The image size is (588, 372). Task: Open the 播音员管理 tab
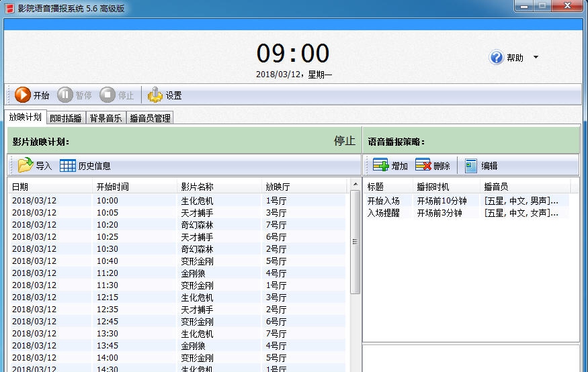(x=150, y=118)
